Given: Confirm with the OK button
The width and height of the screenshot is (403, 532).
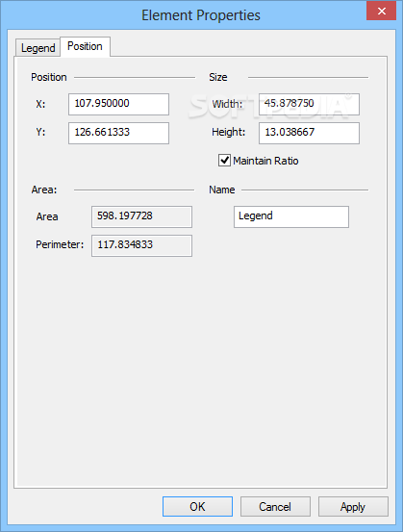Looking at the screenshot, I should pos(197,507).
